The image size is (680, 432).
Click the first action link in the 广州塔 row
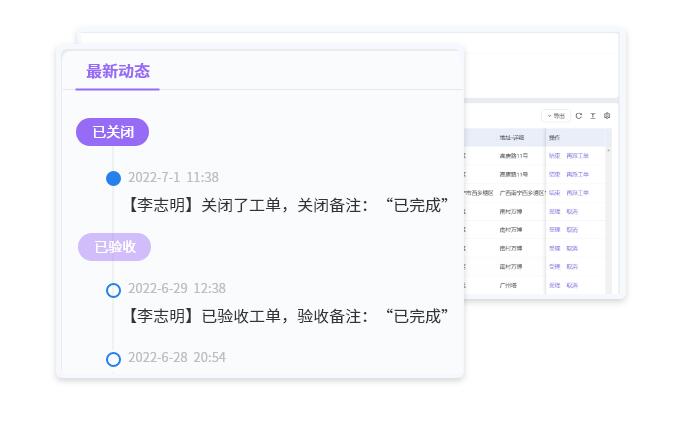(554, 285)
